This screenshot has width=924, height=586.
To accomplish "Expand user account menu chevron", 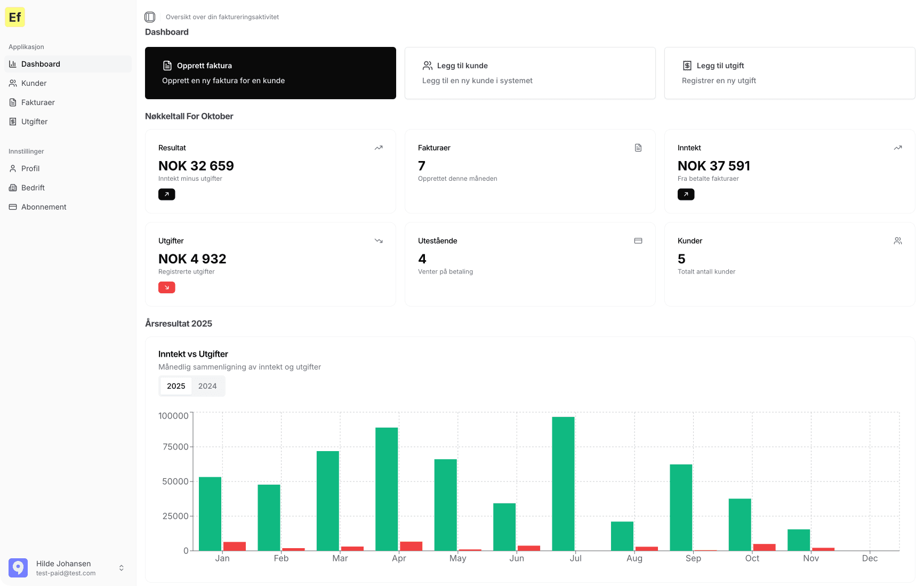I will 122,568.
